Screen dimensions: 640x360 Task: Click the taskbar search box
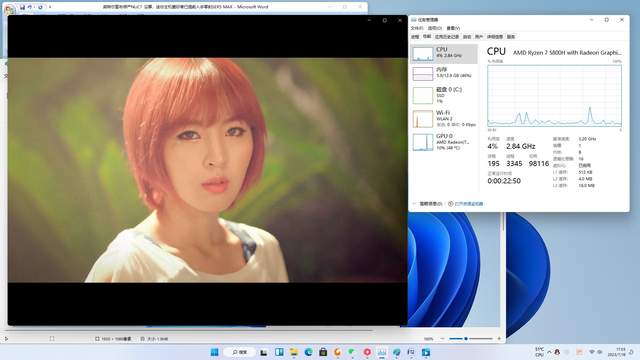click(240, 352)
